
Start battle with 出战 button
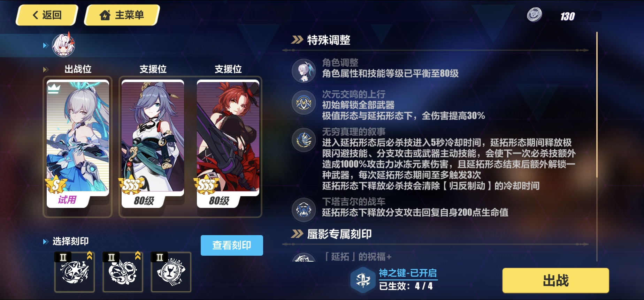click(555, 280)
